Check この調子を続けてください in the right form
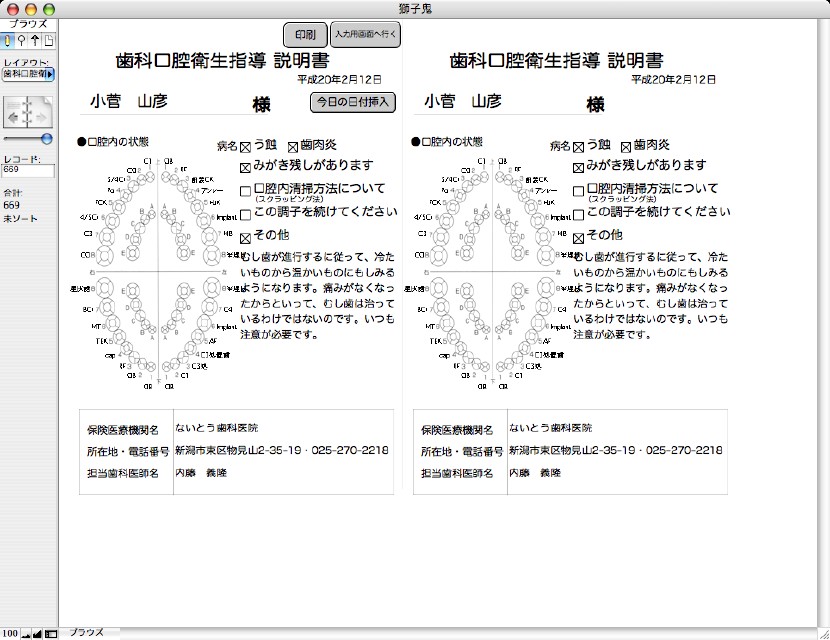This screenshot has height=640, width=830. click(x=579, y=215)
